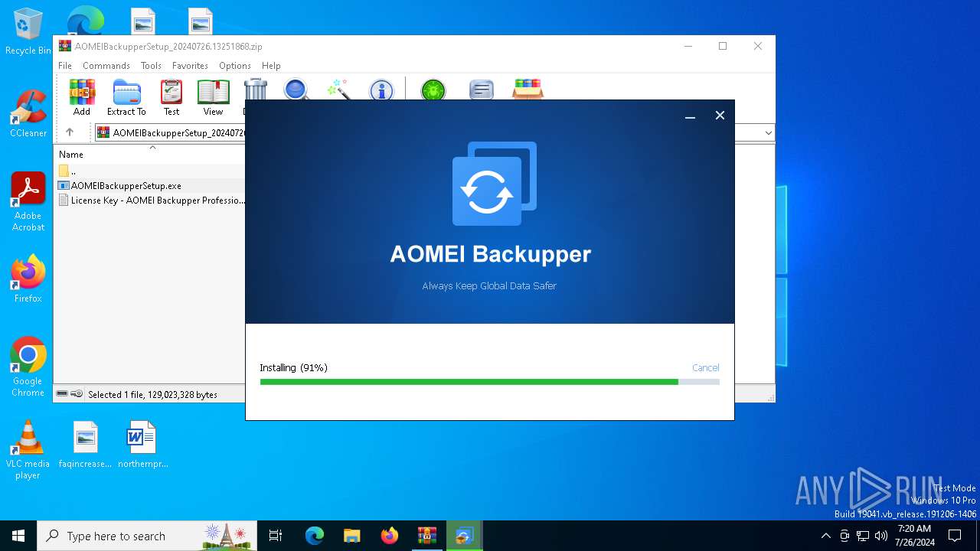Image resolution: width=980 pixels, height=551 pixels.
Task: Close the AOMEI Backupper installer window
Action: pyautogui.click(x=720, y=116)
